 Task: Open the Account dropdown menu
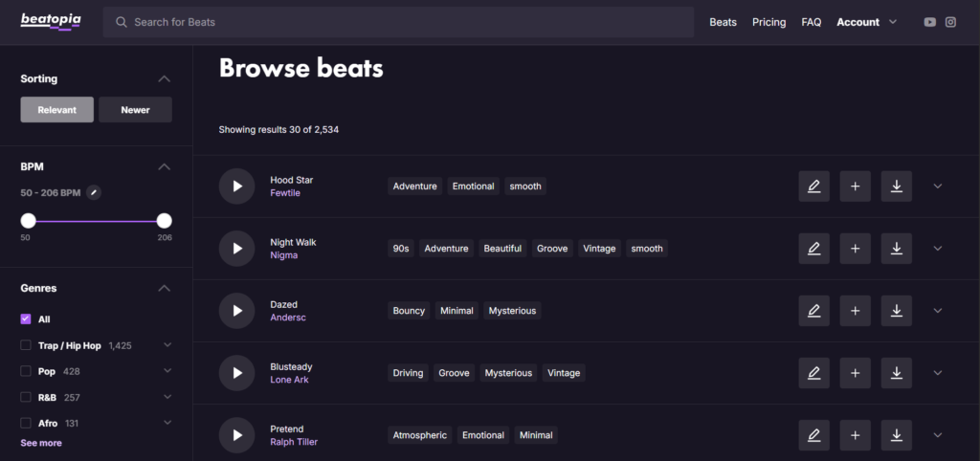pos(866,22)
